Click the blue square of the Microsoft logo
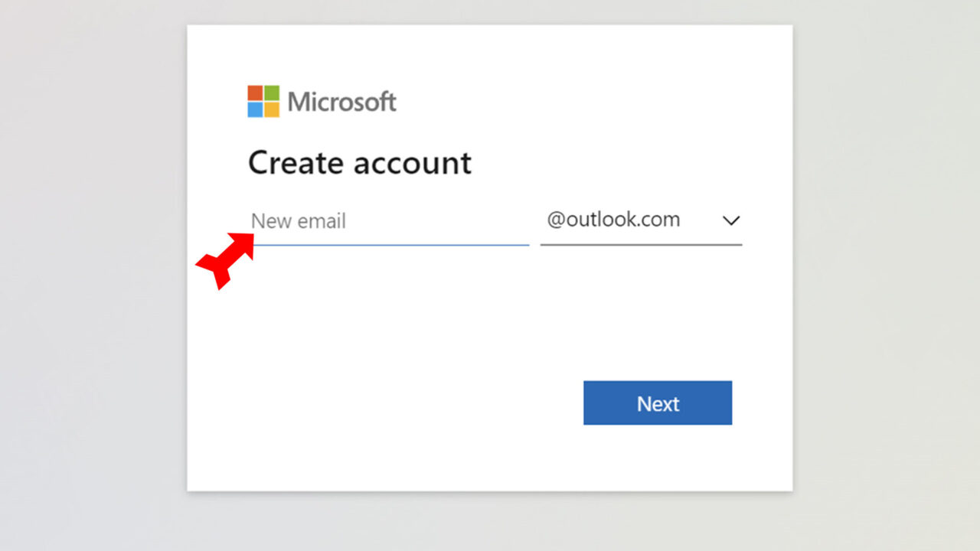980x551 pixels. [255, 109]
